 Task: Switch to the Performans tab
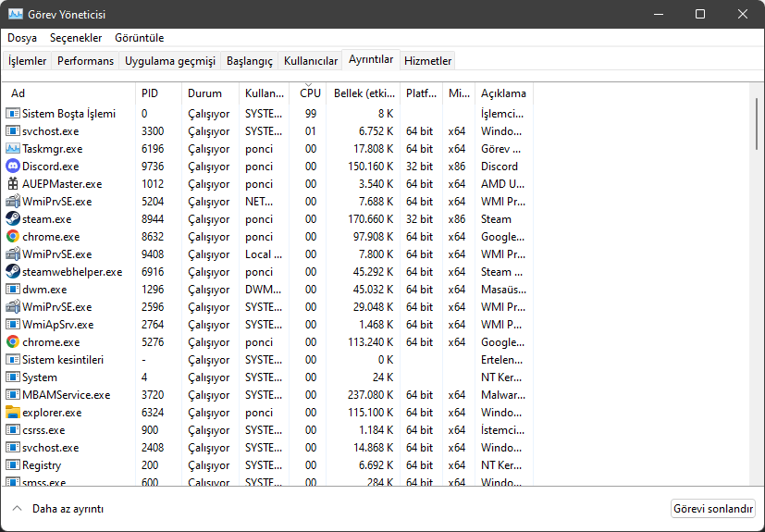coord(85,61)
